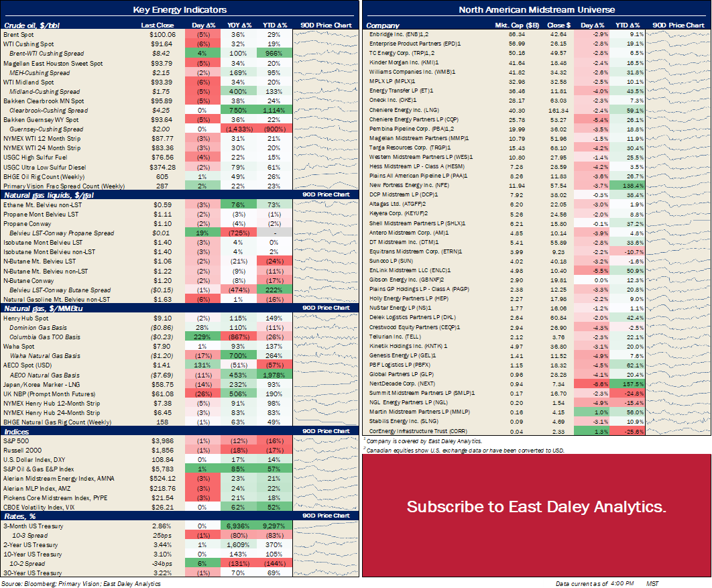This screenshot has height=588, width=712.
Task: Select the USGC Ultra Low Sulfur Diesel label
Action: [x=44, y=167]
